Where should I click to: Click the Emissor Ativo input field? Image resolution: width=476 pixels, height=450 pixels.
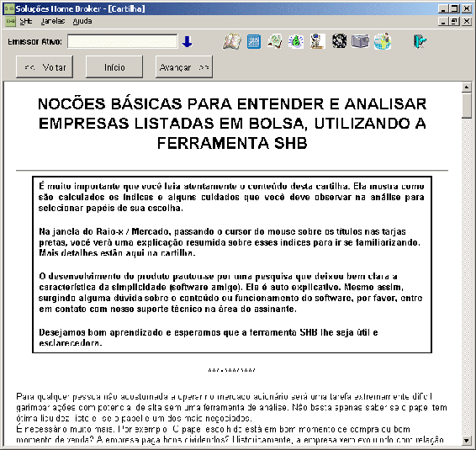(x=123, y=41)
